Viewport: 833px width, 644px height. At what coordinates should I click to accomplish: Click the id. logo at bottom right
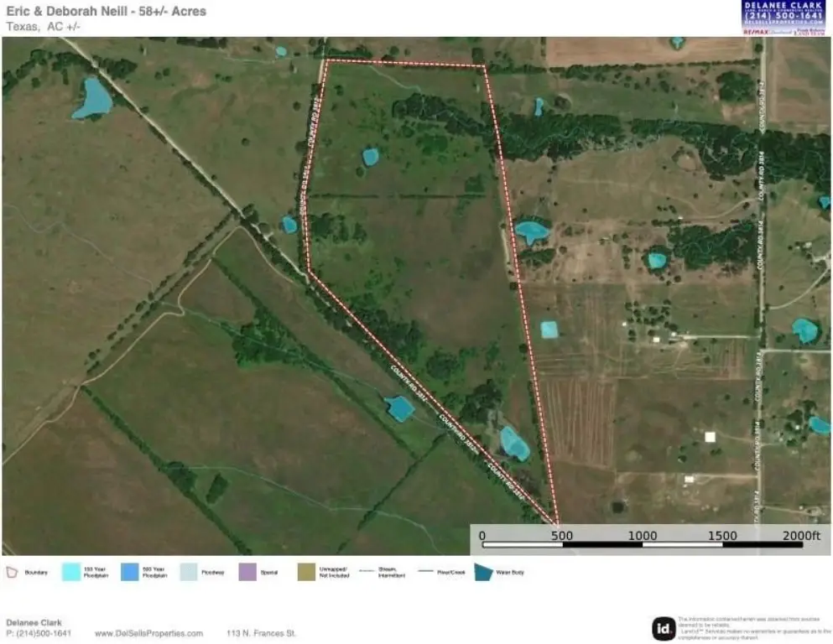point(663,627)
